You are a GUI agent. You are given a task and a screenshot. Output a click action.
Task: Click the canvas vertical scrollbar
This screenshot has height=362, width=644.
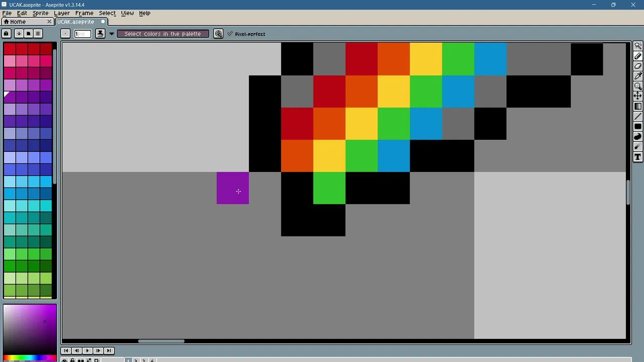(x=628, y=193)
